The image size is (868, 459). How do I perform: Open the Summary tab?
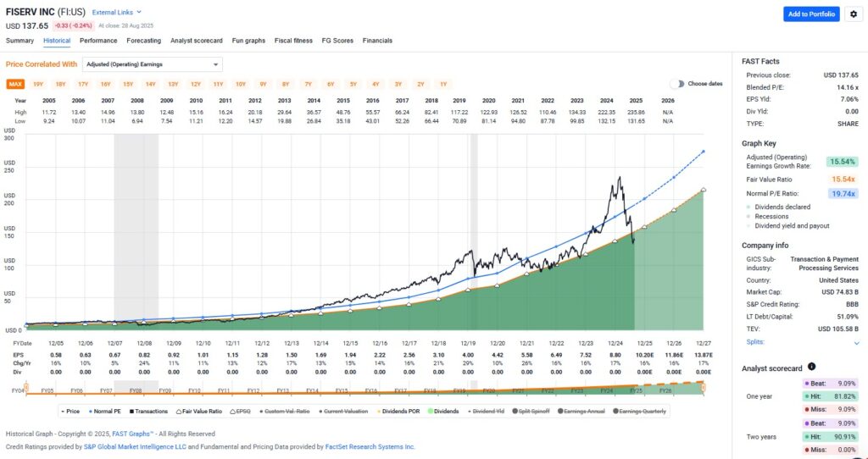point(20,41)
